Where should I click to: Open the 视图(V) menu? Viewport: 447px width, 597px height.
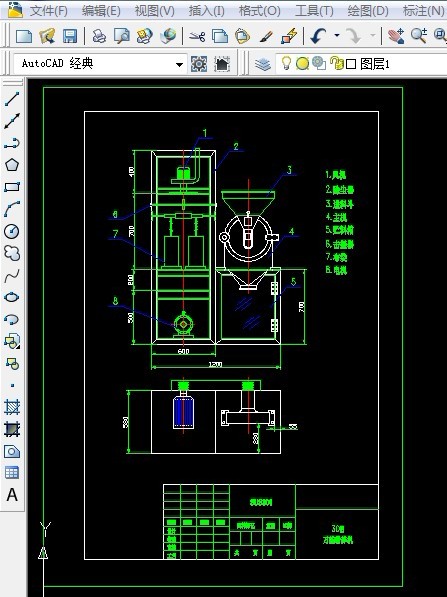[154, 10]
